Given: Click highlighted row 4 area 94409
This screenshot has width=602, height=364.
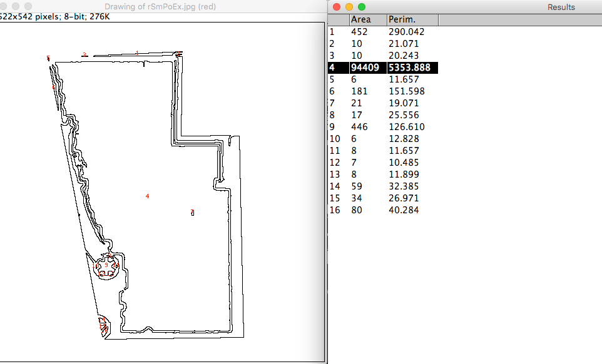Looking at the screenshot, I should (365, 68).
